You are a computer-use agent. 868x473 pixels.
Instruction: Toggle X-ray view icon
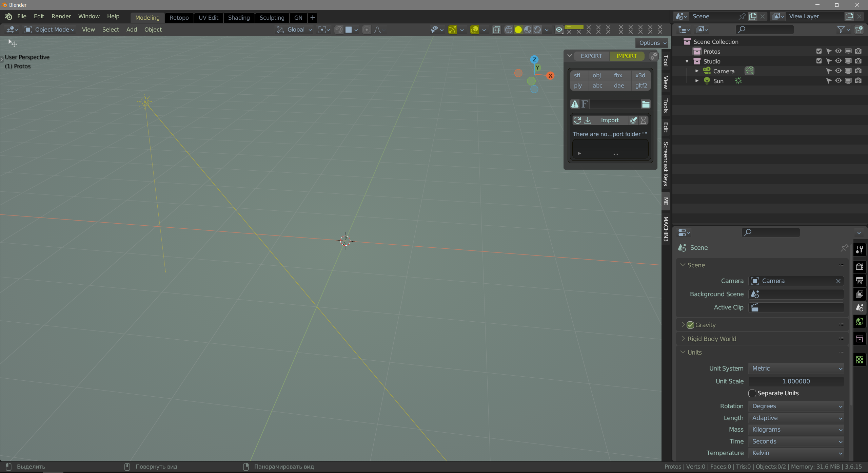pyautogui.click(x=496, y=30)
